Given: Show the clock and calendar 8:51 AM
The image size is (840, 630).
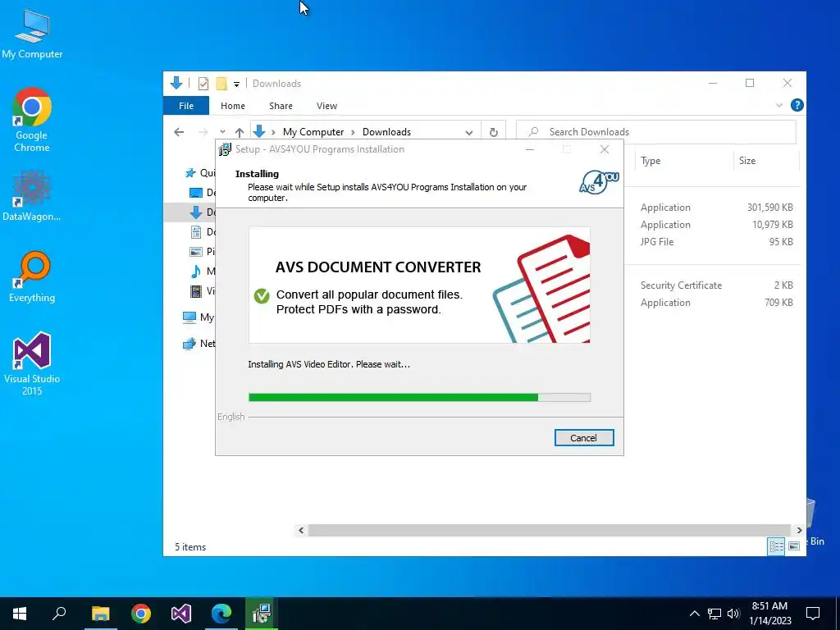Looking at the screenshot, I should coord(769,614).
